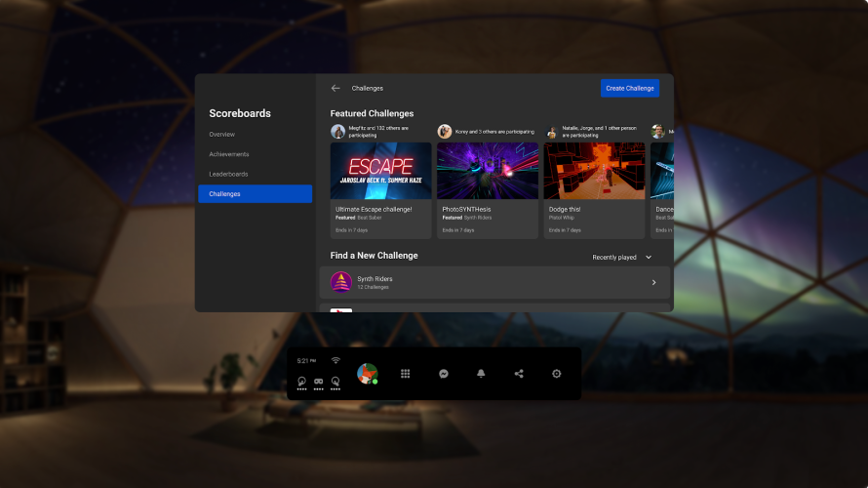Open notifications bell in dock

pos(481,374)
